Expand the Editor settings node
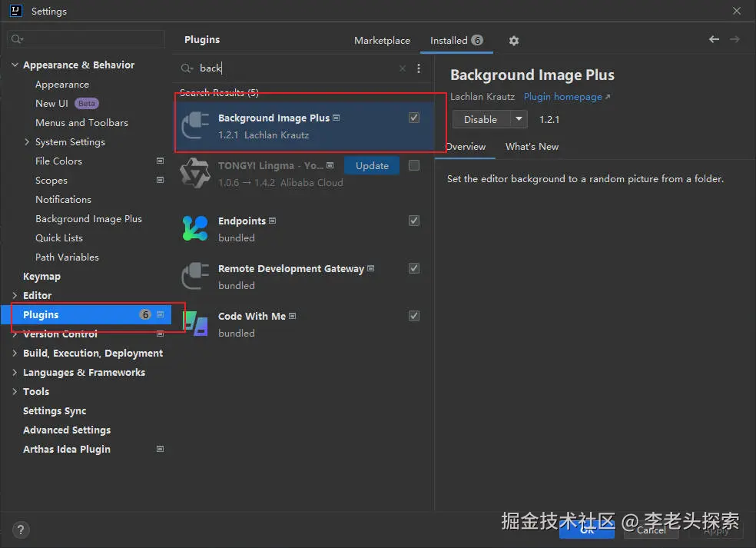The image size is (756, 548). click(15, 295)
